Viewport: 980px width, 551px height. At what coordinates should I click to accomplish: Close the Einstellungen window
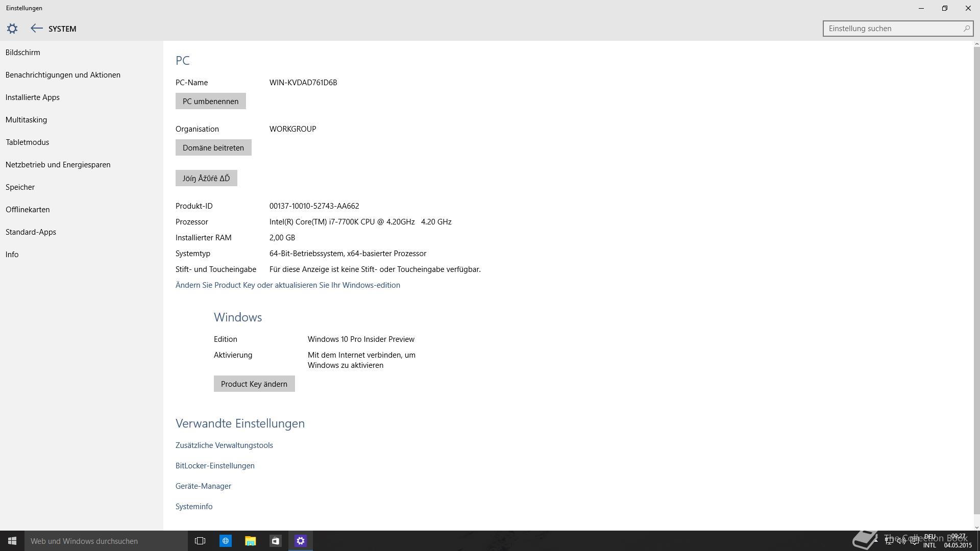[x=968, y=8]
